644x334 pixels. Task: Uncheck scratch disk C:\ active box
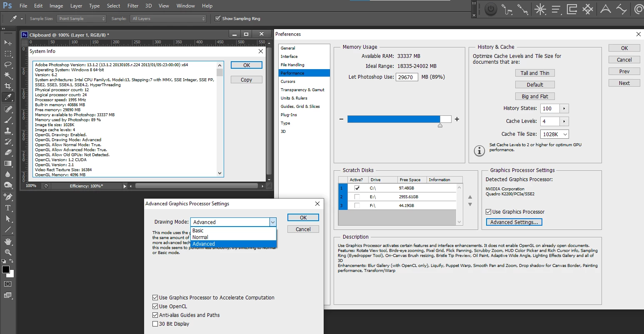point(357,188)
